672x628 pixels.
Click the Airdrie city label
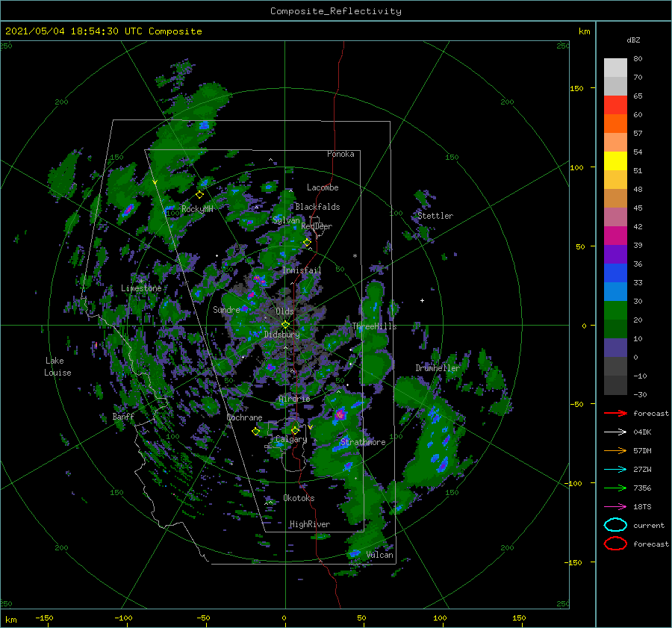coord(294,399)
